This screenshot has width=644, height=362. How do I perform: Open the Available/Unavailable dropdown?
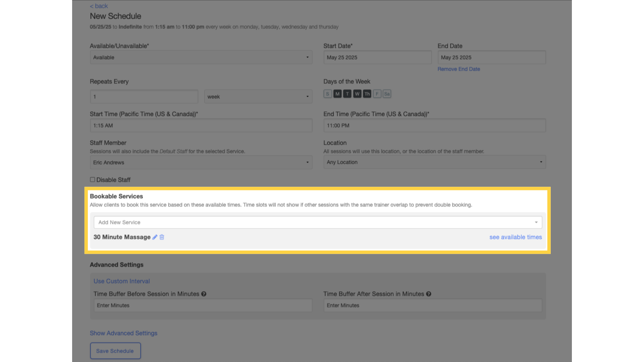click(x=201, y=57)
